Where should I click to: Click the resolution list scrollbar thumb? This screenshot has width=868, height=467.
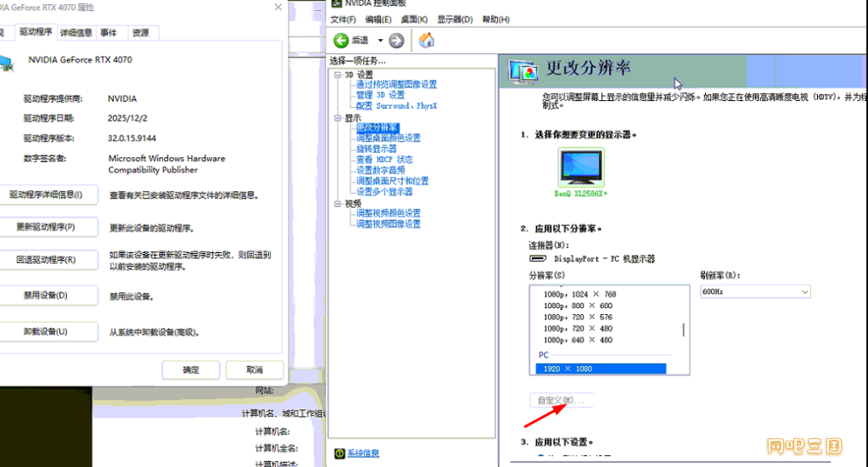[x=683, y=329]
